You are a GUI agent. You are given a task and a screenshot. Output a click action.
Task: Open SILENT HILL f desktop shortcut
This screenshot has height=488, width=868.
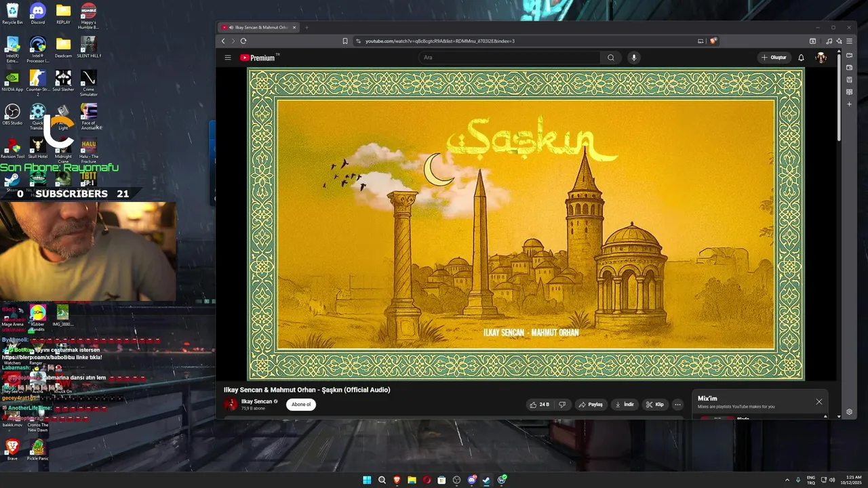pos(88,47)
